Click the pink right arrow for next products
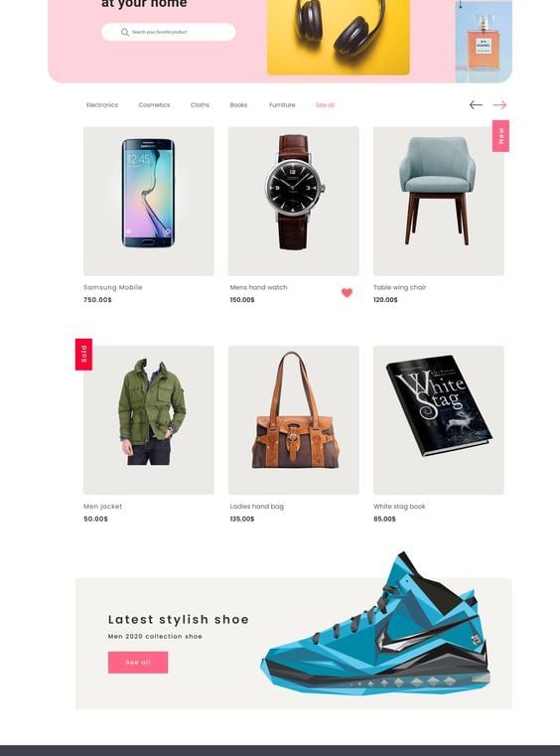Screen dimensions: 560x756 coord(499,104)
